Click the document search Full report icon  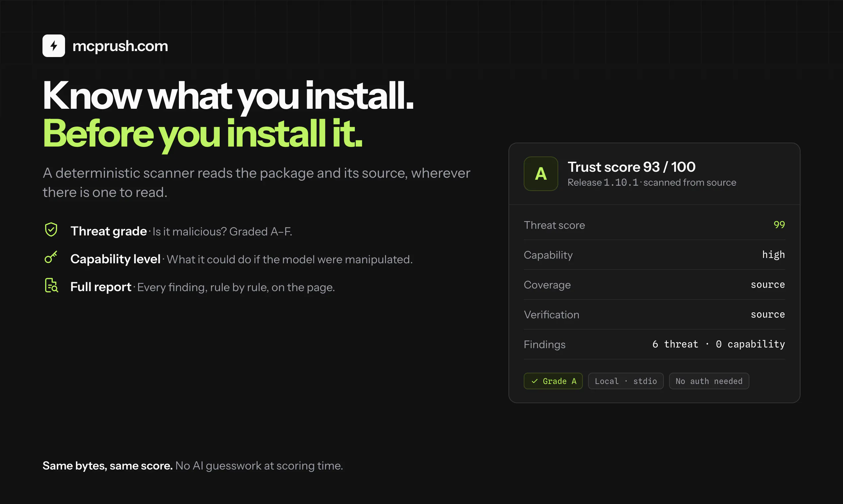coord(51,285)
